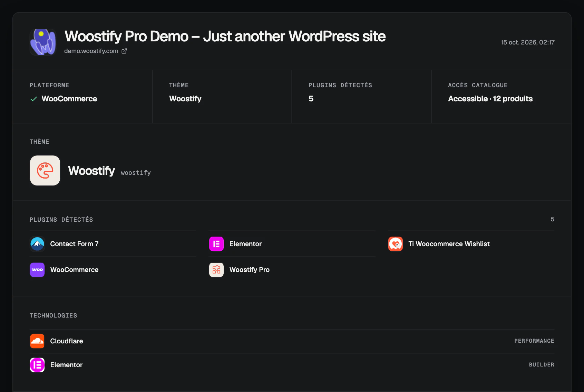Click the green checkmark next to WooCommerce

pos(33,99)
